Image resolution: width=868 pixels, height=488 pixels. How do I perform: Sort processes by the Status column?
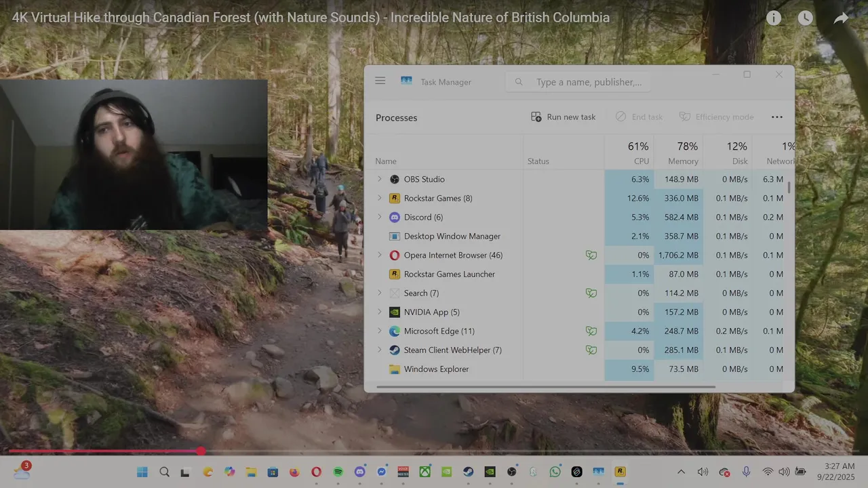click(x=538, y=161)
